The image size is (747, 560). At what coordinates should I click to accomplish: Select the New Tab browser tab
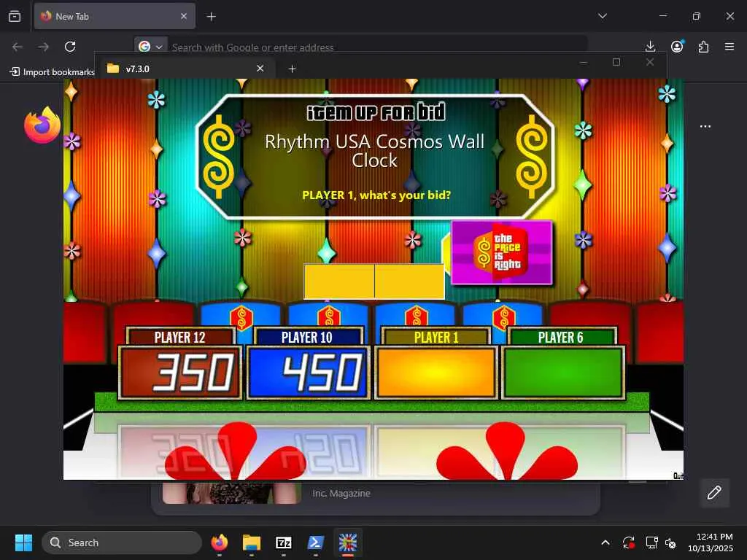pyautogui.click(x=115, y=16)
